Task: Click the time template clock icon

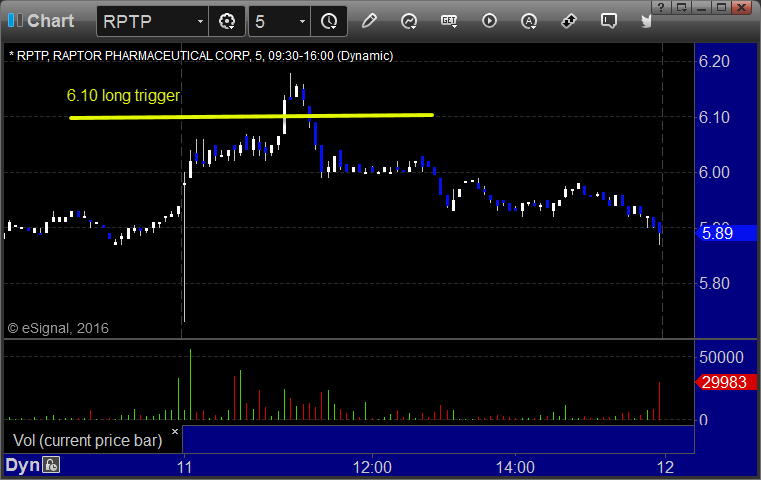Action: [x=329, y=21]
